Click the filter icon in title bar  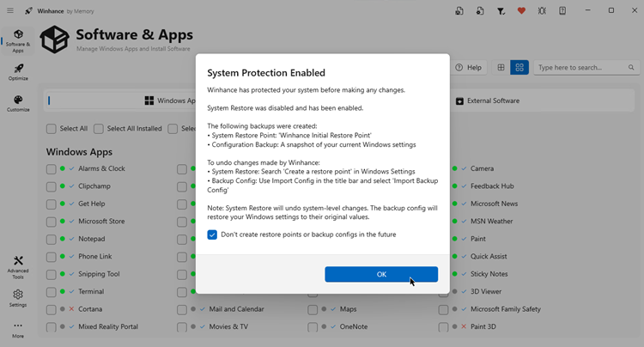(x=501, y=11)
